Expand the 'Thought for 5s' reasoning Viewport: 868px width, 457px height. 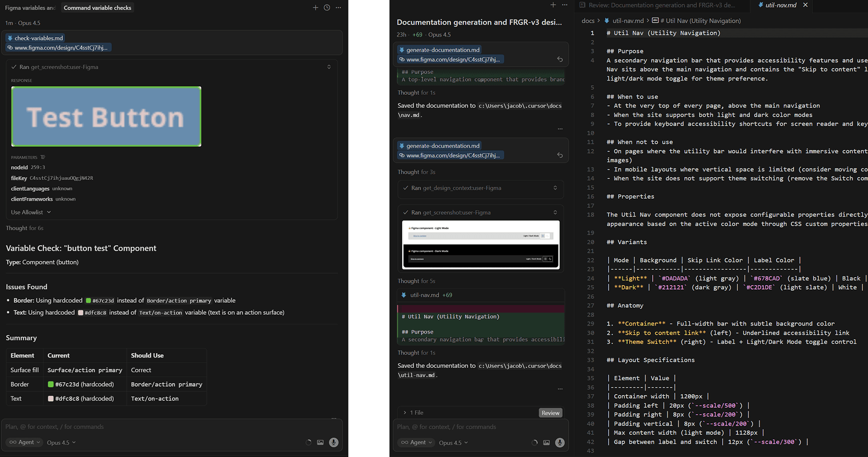click(416, 281)
